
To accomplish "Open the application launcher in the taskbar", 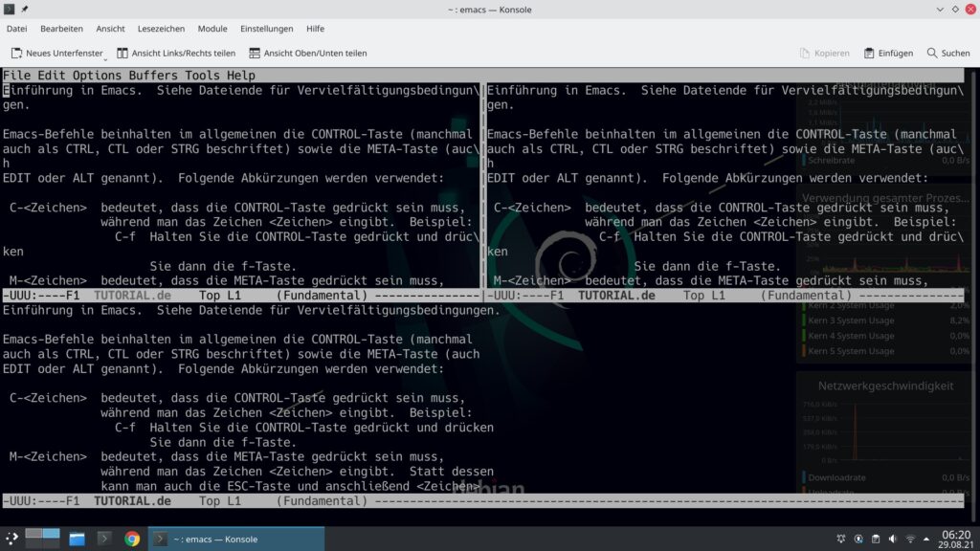I will (x=11, y=539).
